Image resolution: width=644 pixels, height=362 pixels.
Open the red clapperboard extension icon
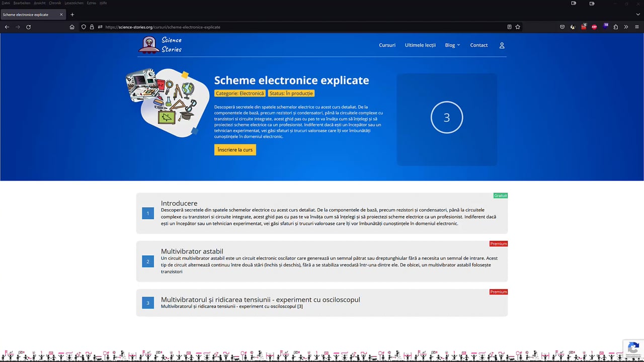coord(584,27)
